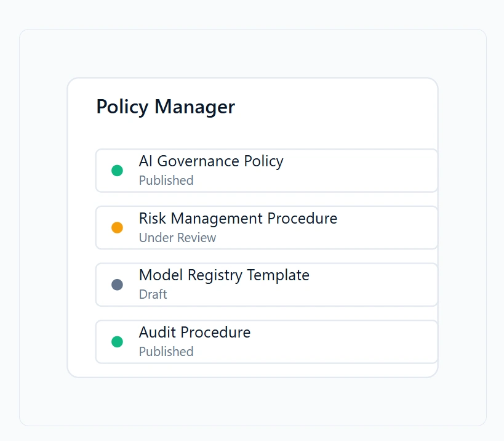Click the Under Review status label
Image resolution: width=504 pixels, height=441 pixels.
point(177,238)
